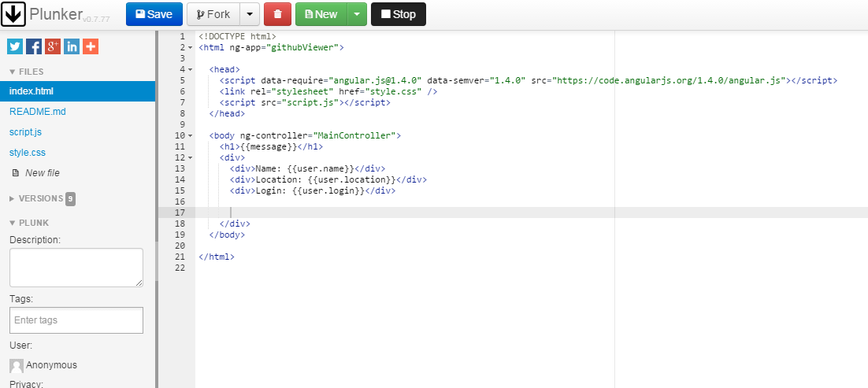Click the versions count badge 9

[x=70, y=198]
